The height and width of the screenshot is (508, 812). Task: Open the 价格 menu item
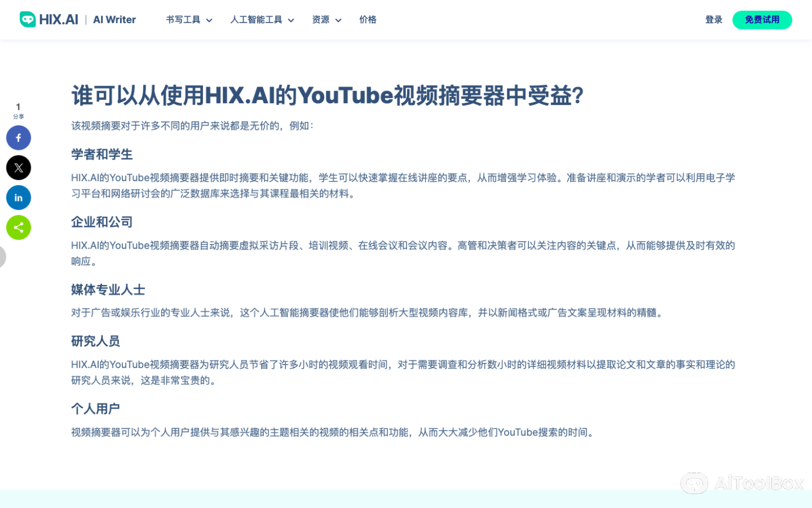(367, 19)
